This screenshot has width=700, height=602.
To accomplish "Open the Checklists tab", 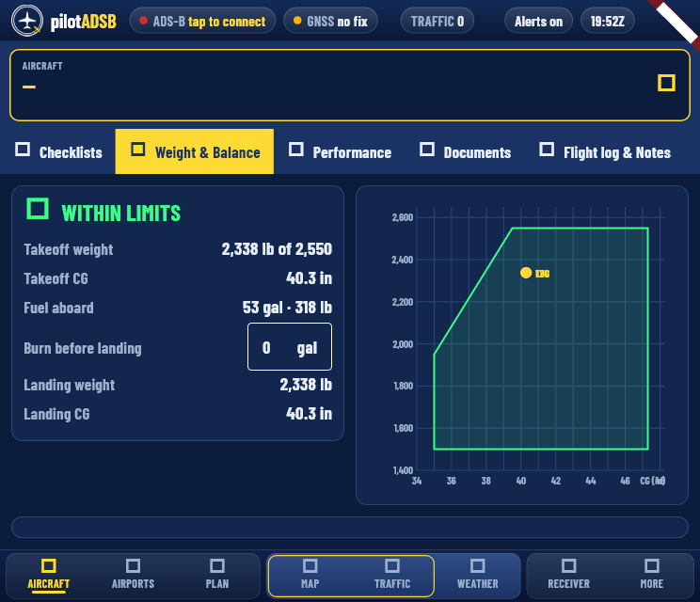I will pos(58,151).
